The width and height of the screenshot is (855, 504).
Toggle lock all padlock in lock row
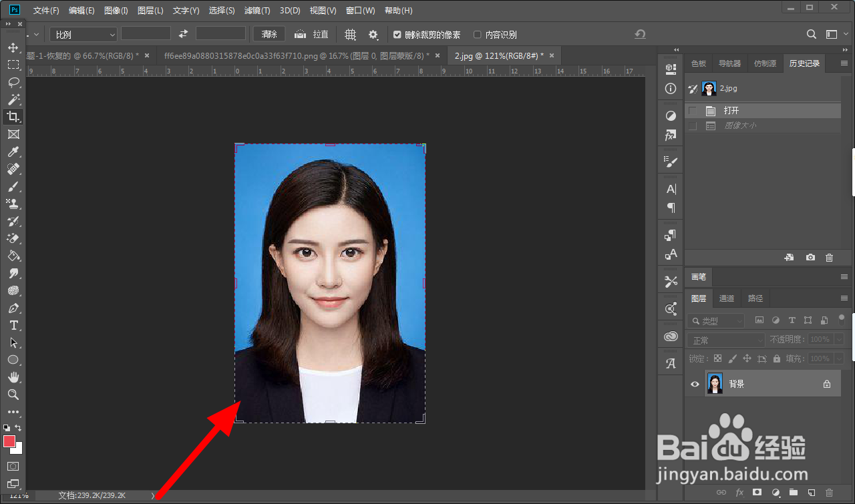777,358
